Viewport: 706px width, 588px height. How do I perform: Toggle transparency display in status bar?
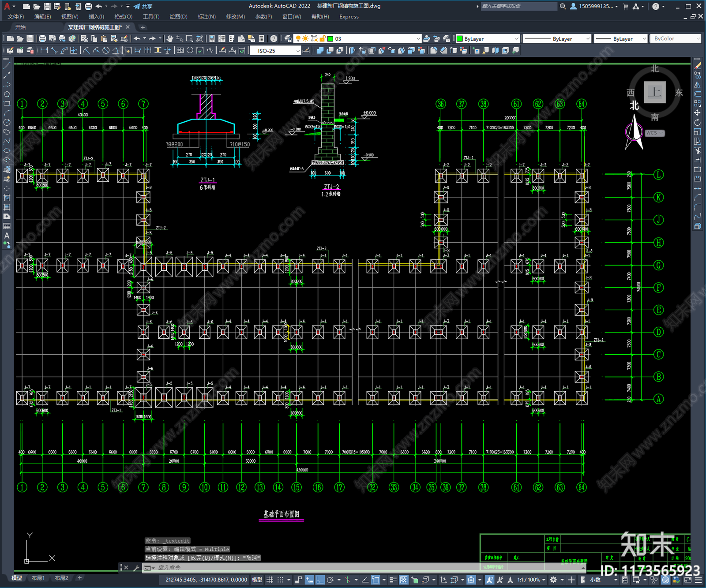click(404, 580)
